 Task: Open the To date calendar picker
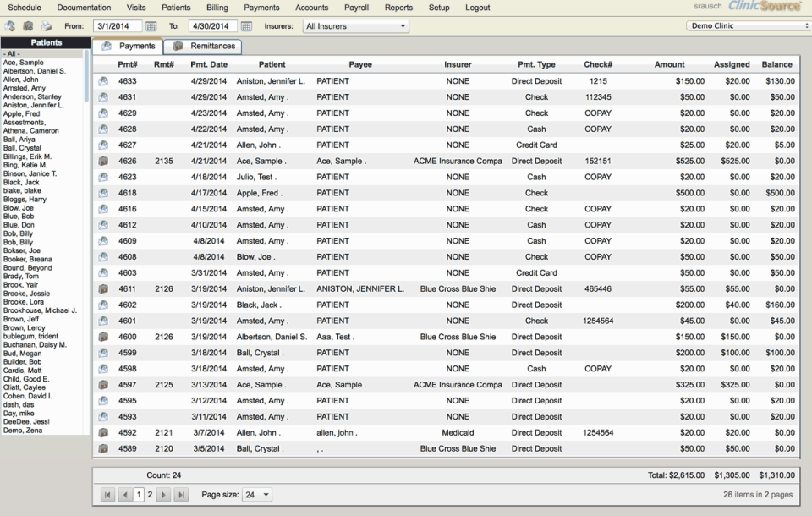tap(246, 26)
